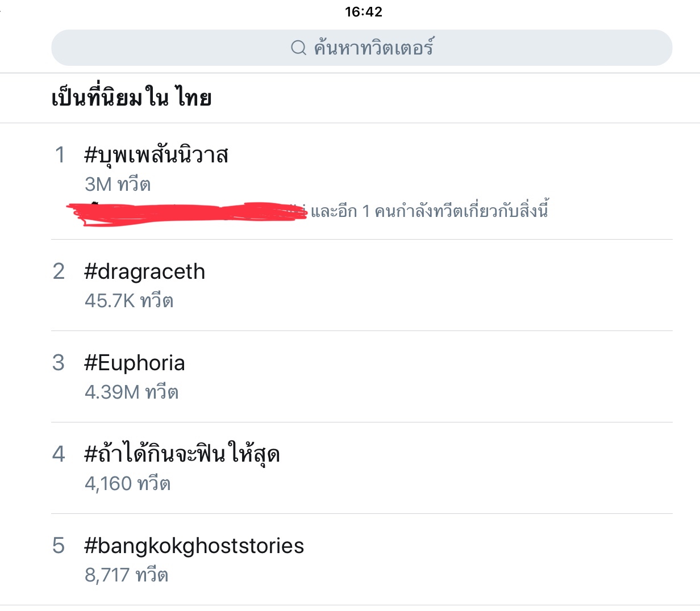
Task: Tap the 'และอีก 1 คนกำลังทวีต' context text
Action: point(430,211)
